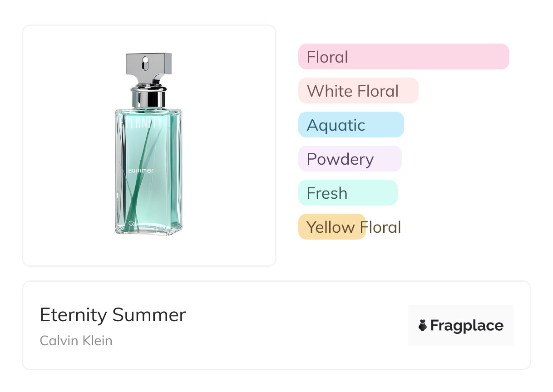553x392 pixels.
Task: Open the Calvin Klein brand link
Action: tap(76, 341)
